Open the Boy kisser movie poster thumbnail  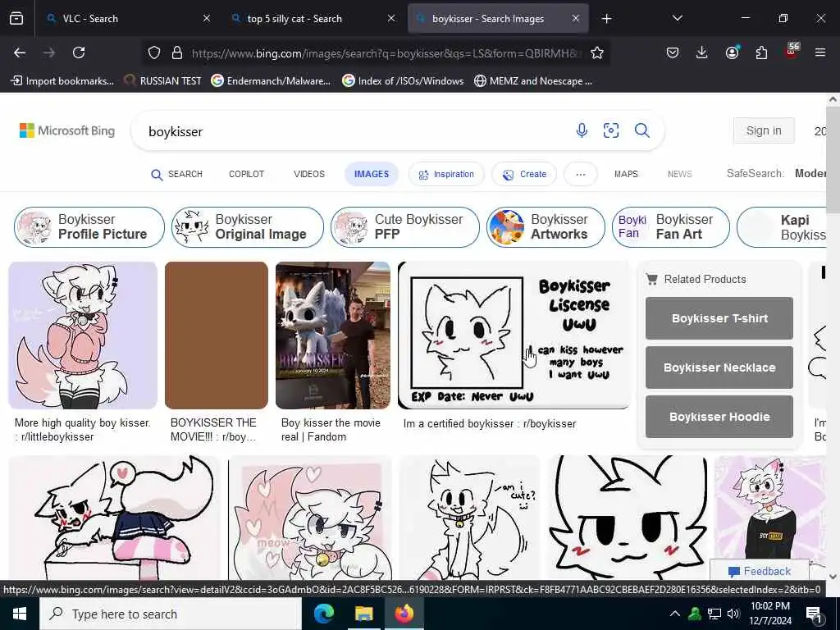(333, 336)
